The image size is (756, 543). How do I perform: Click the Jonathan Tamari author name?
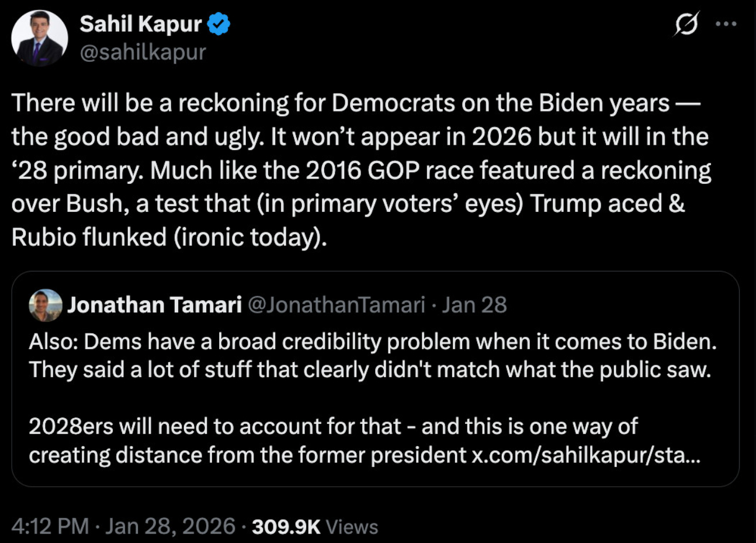154,305
